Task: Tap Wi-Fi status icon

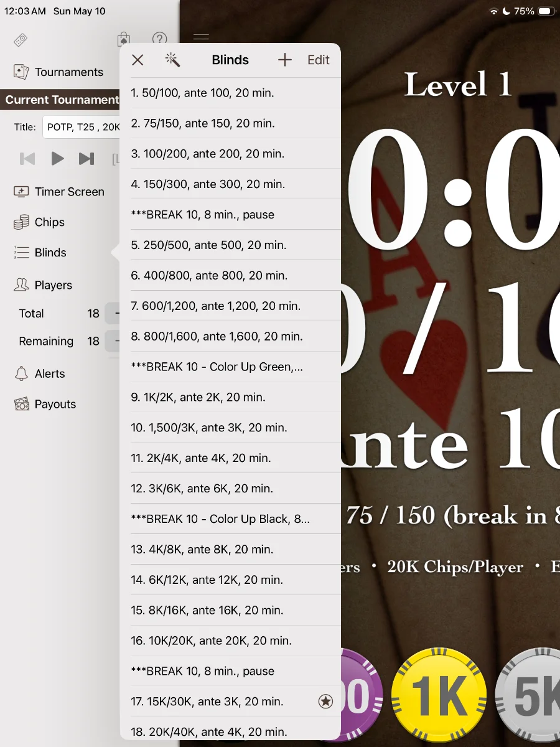Action: [x=494, y=11]
